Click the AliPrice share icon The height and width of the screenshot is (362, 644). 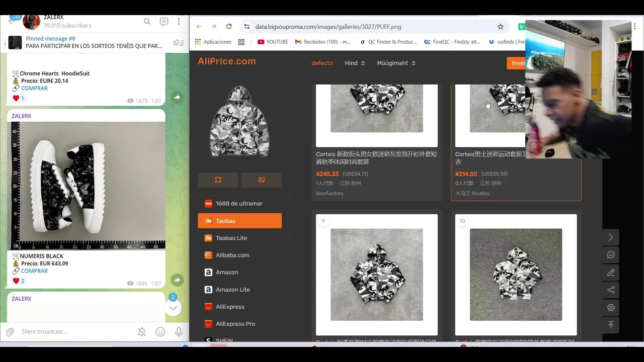(611, 290)
